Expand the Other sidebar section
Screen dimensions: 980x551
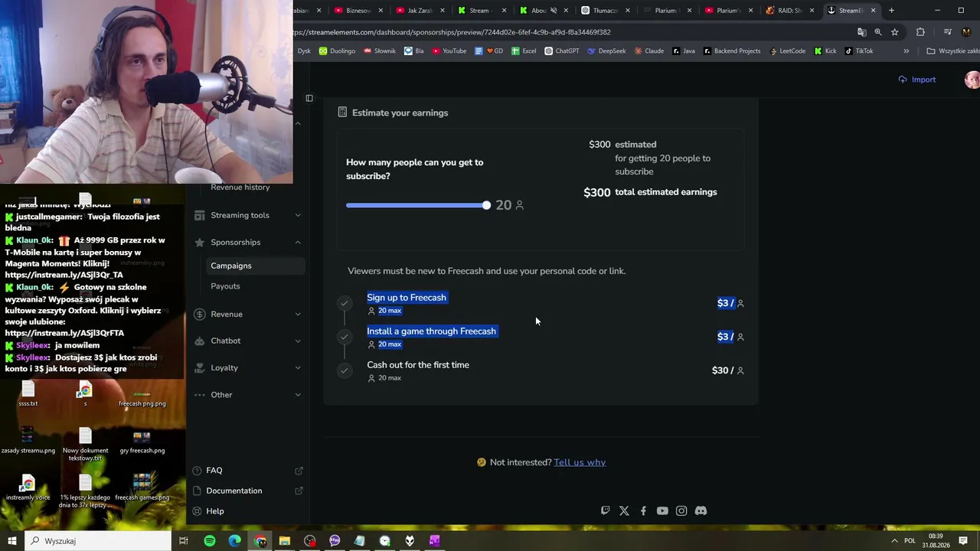tap(247, 395)
